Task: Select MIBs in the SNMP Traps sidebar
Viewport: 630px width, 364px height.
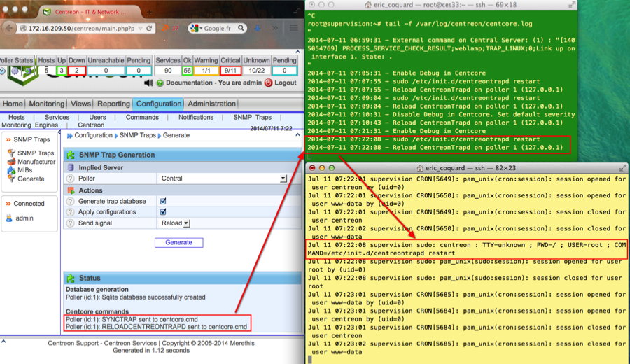Action: click(x=24, y=170)
